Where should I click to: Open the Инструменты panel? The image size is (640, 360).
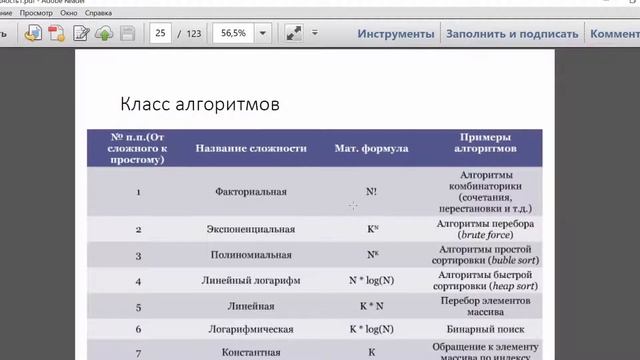396,33
